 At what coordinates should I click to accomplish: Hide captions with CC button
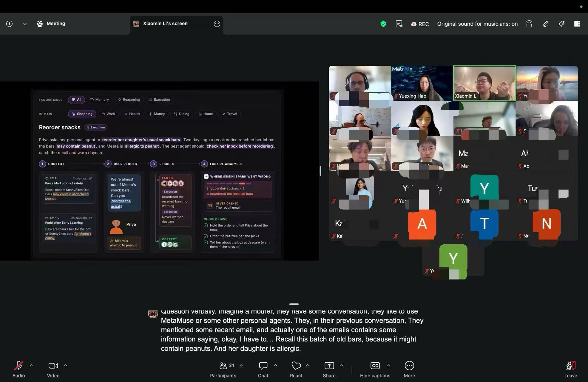[x=375, y=369]
